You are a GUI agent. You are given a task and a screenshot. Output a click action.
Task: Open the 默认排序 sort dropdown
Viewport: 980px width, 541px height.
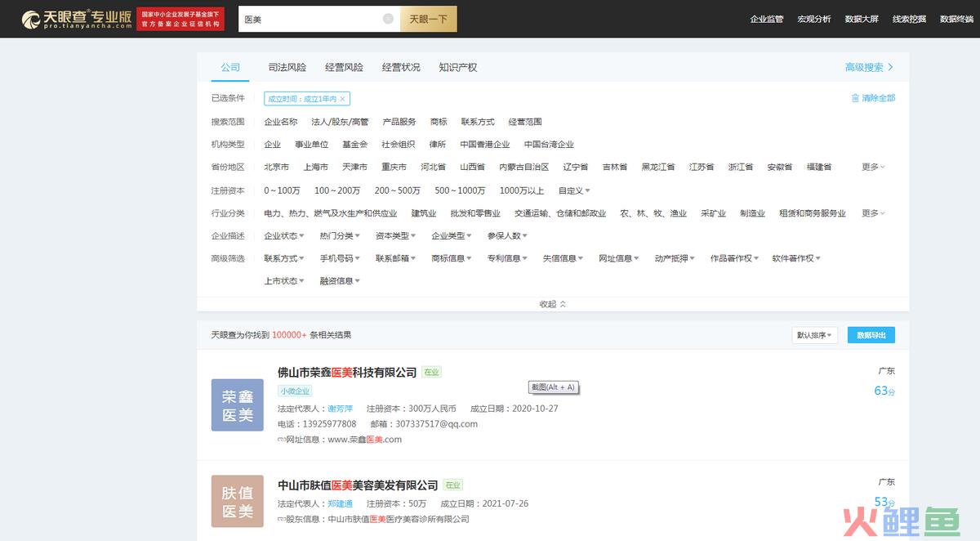(815, 335)
